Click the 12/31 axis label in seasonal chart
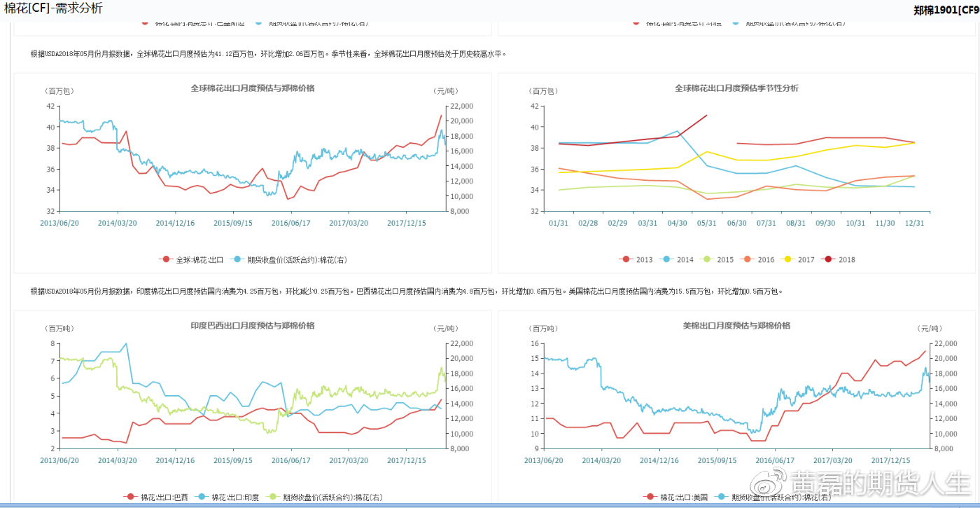 point(915,223)
